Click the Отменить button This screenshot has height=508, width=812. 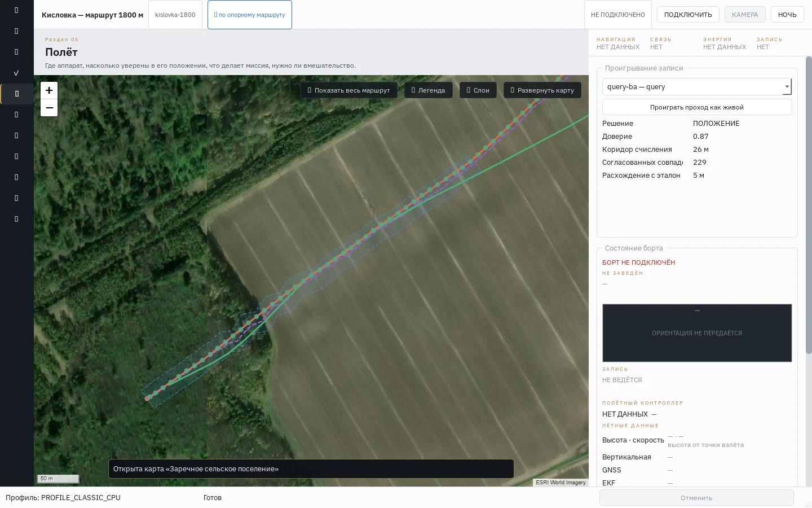point(696,498)
